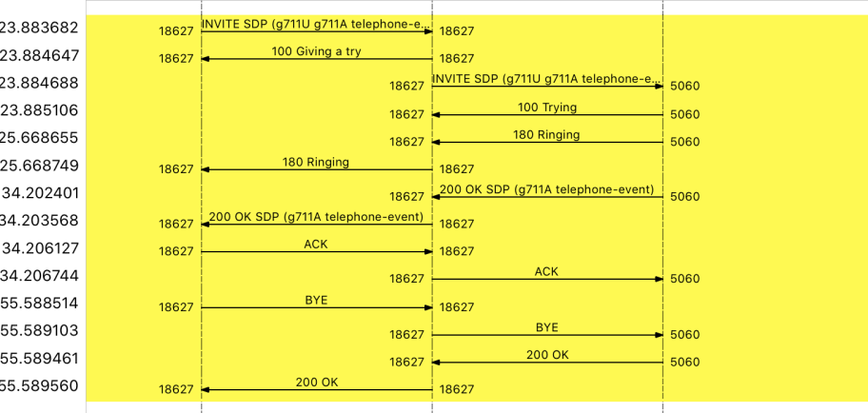Select the ACK message sent to port 5060
The image size is (868, 413).
(547, 272)
